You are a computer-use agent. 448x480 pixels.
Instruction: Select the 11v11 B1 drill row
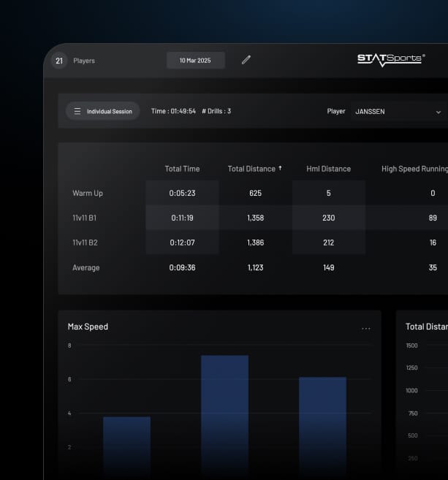click(x=253, y=218)
